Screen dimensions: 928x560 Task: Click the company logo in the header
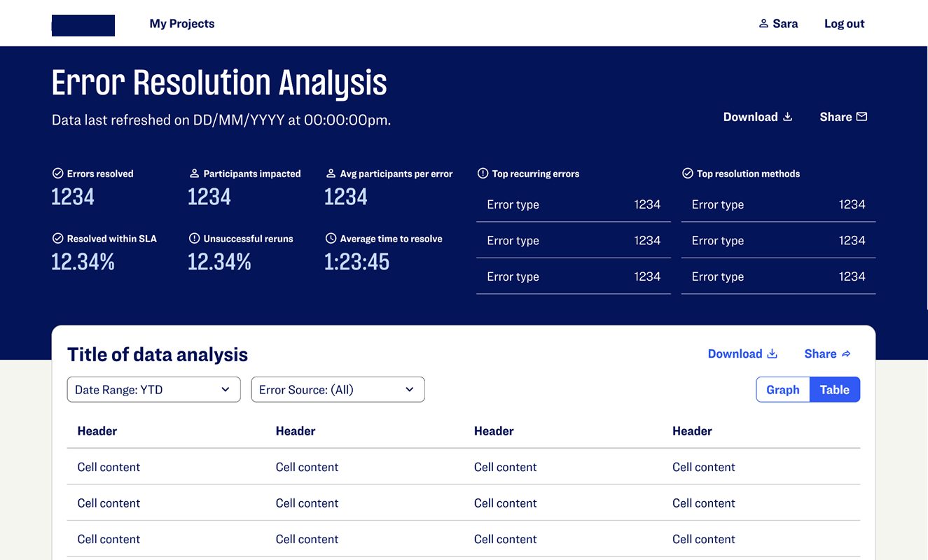coord(83,25)
